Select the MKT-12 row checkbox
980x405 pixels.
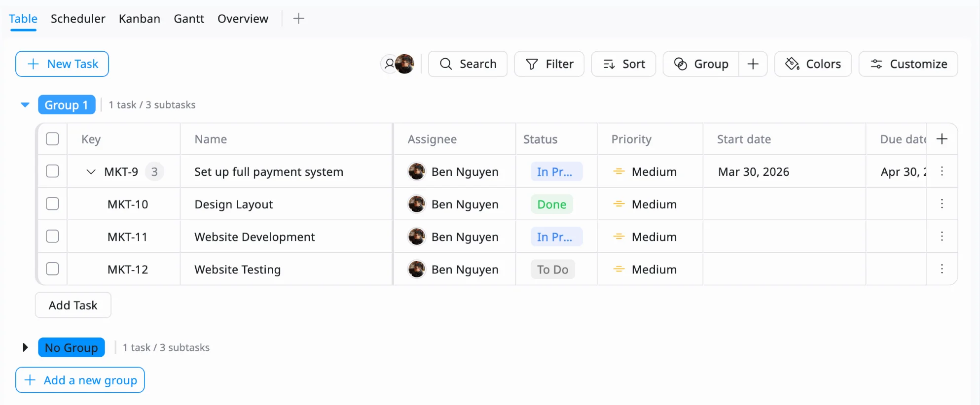click(x=52, y=269)
